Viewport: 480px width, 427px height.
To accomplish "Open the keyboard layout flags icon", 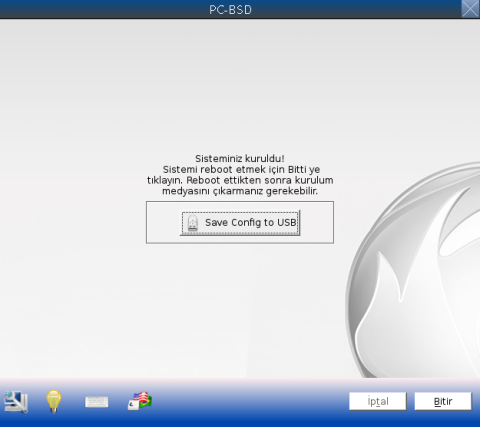I will (x=140, y=401).
